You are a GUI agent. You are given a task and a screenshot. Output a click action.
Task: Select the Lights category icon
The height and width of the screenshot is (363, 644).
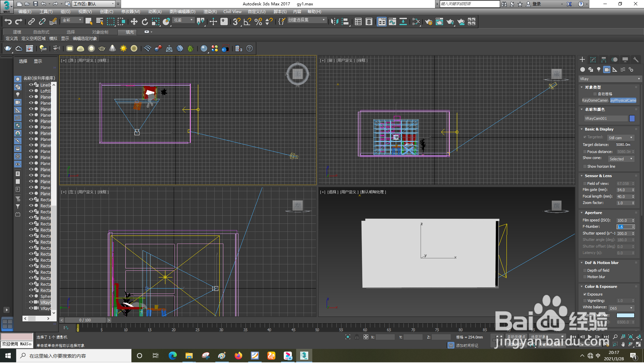599,69
